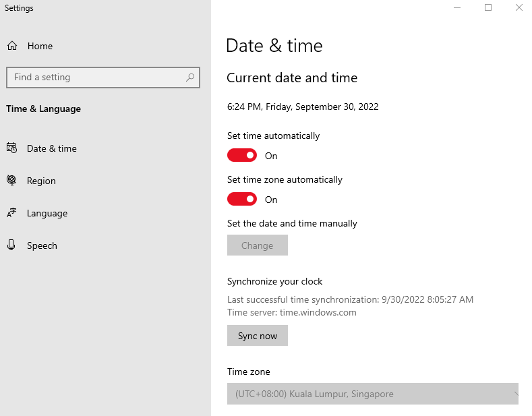Click the Time zone label
This screenshot has width=532, height=416.
click(249, 372)
